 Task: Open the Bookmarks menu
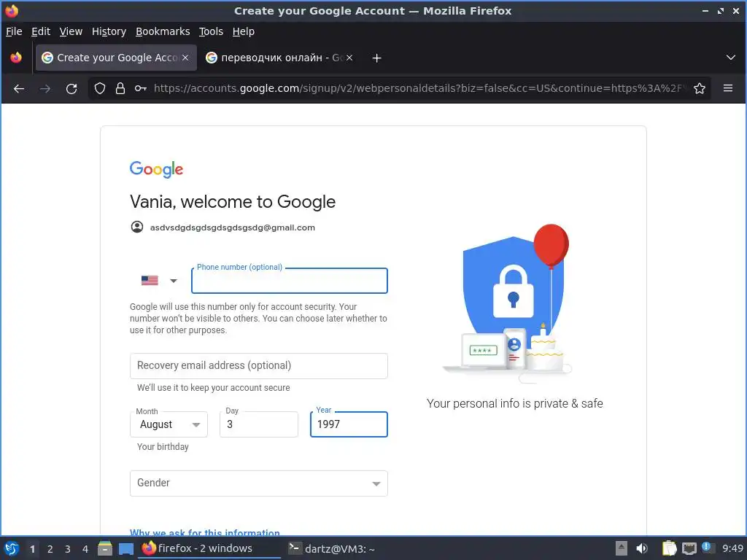[163, 31]
